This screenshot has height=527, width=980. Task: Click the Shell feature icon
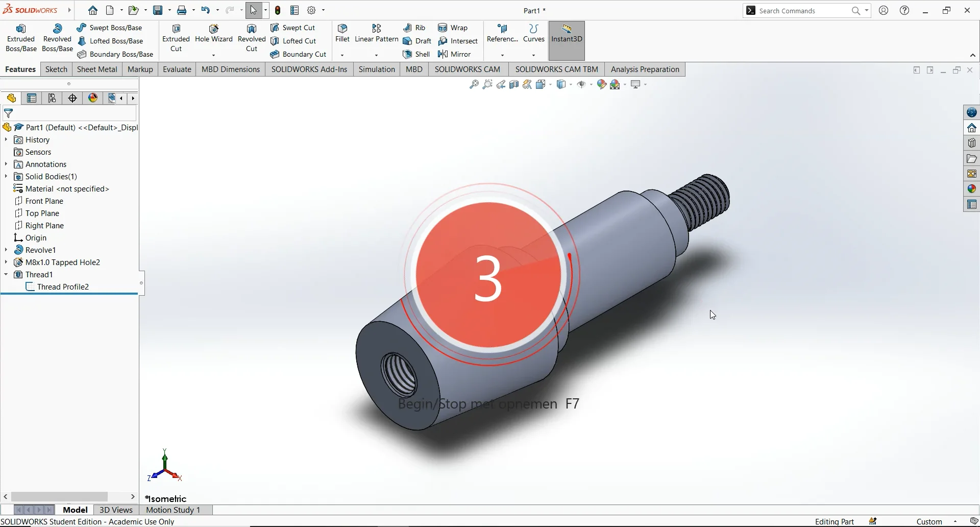pos(407,54)
